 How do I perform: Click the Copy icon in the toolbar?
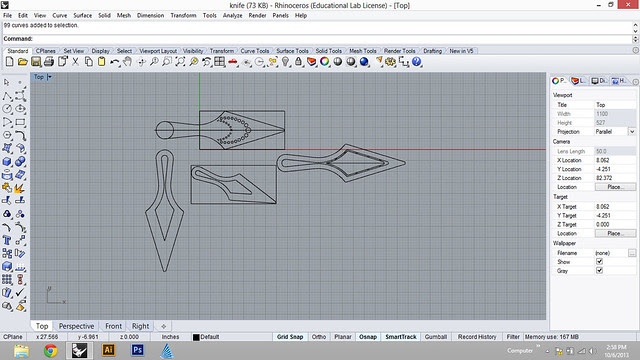[x=89, y=62]
